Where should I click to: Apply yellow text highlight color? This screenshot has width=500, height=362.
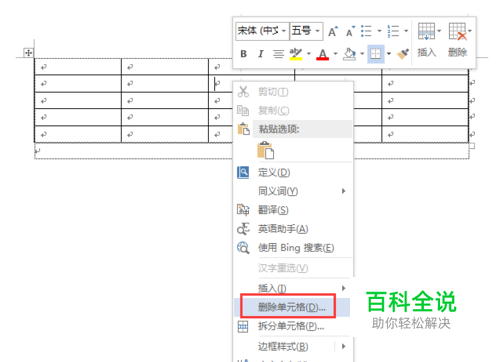(x=296, y=53)
